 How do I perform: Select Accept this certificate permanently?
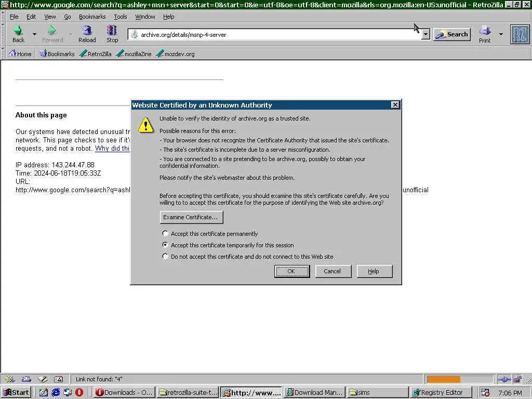pos(210,234)
